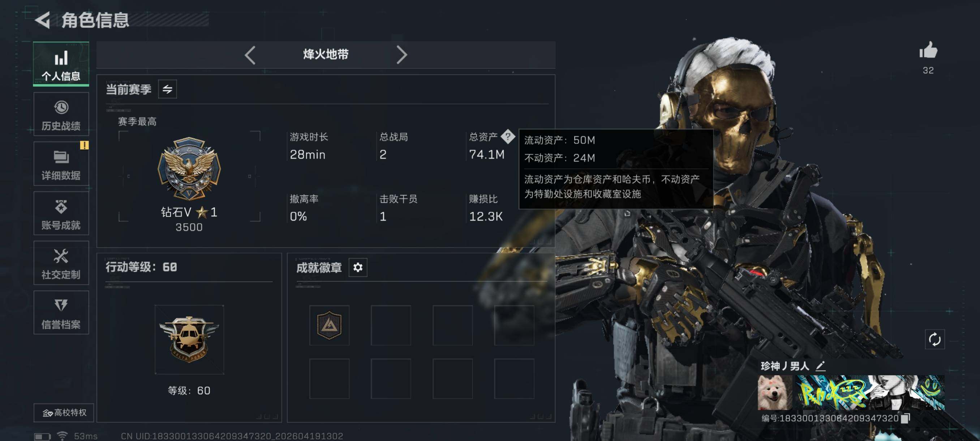Viewport: 980px width, 441px height.
Task: Switch to previous mode with left chevron
Action: [250, 55]
